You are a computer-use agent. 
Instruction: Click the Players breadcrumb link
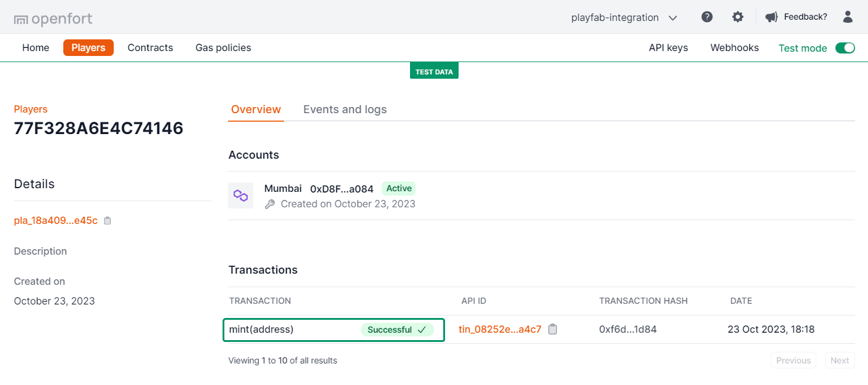click(31, 109)
